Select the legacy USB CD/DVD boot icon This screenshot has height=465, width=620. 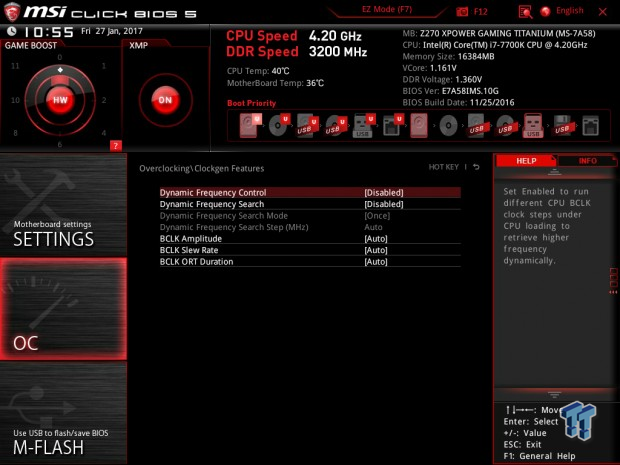coord(505,126)
